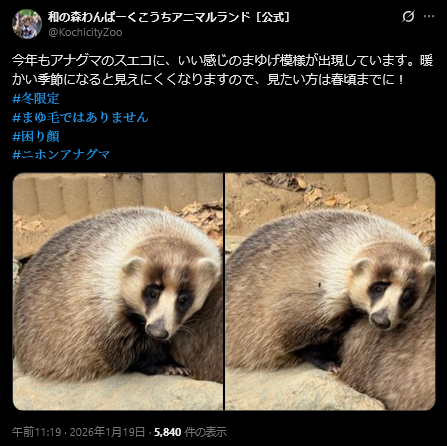Screen dimensions: 447x446
Task: Open the @KochicityZoo handle link
Action: pyautogui.click(x=85, y=32)
